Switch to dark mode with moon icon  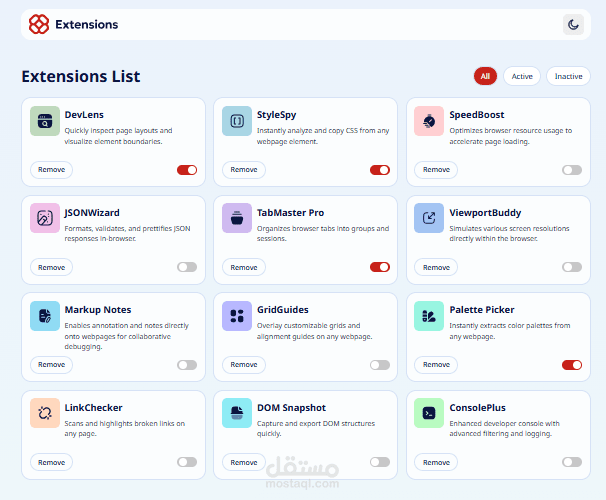[x=573, y=25]
